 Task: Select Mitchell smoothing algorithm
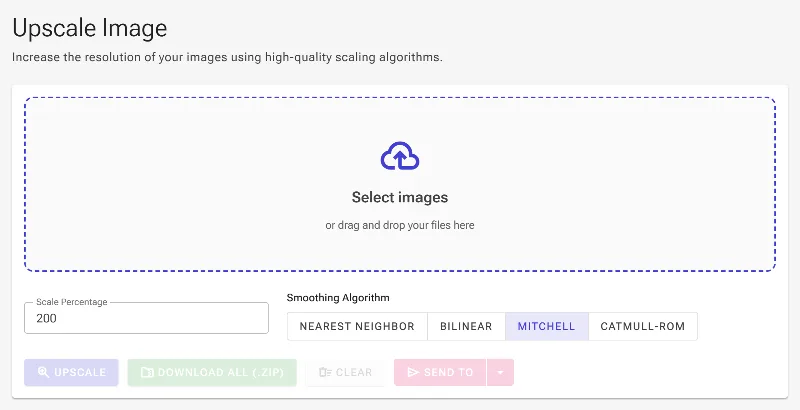click(546, 326)
